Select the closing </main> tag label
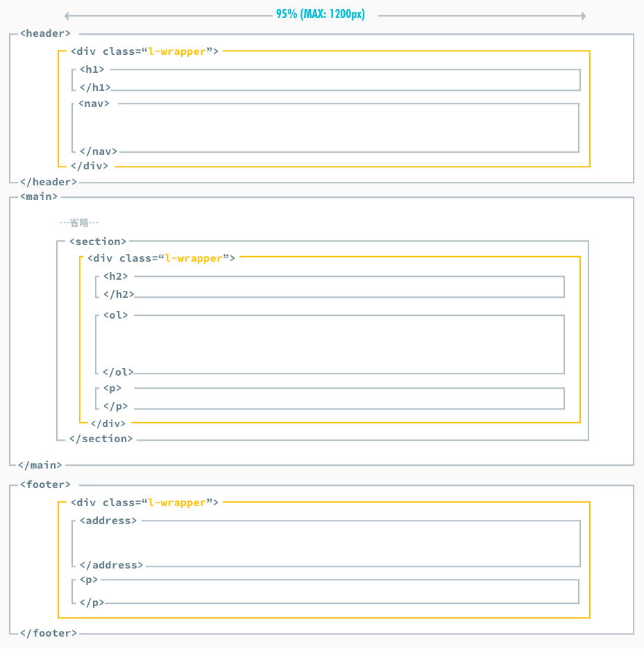 [40, 465]
